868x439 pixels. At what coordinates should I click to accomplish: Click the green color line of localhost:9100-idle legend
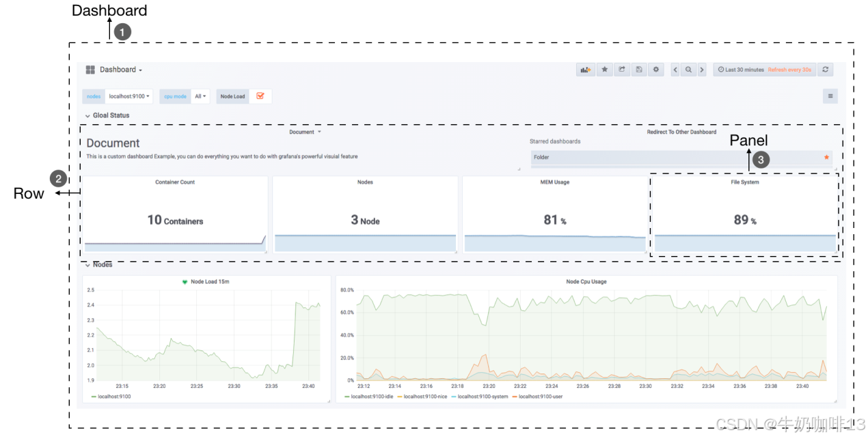pyautogui.click(x=347, y=397)
